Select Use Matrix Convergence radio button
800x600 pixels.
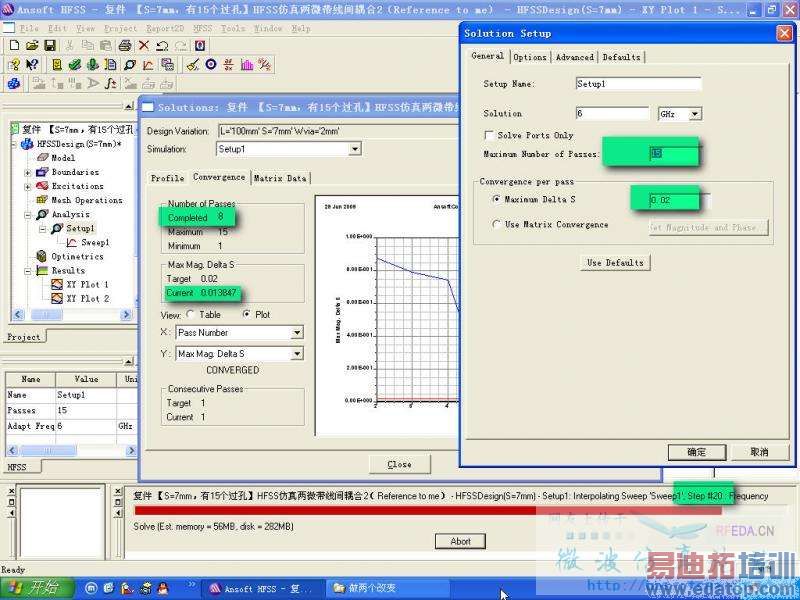pos(496,224)
